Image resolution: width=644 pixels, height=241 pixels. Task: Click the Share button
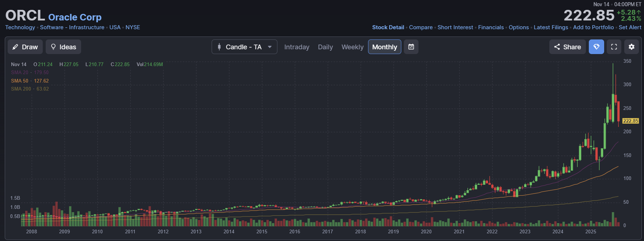click(568, 47)
